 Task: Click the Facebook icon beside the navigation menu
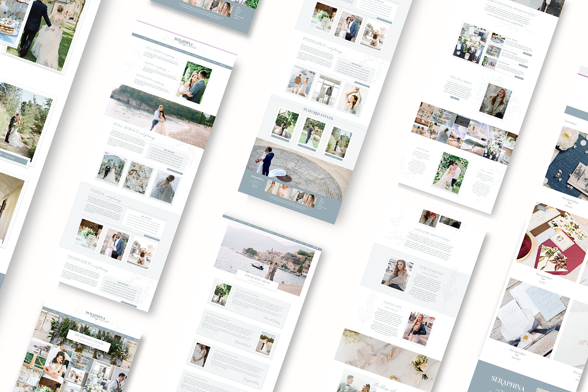click(x=221, y=65)
